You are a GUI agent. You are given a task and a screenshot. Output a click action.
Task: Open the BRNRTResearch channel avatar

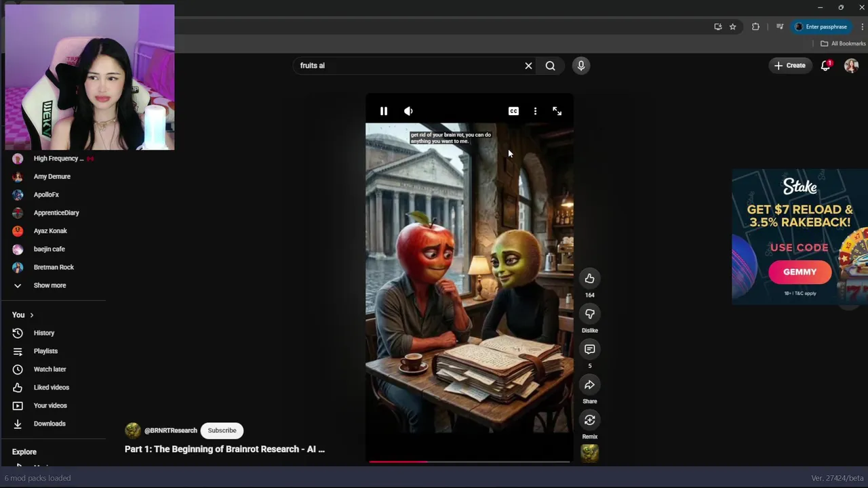(133, 430)
